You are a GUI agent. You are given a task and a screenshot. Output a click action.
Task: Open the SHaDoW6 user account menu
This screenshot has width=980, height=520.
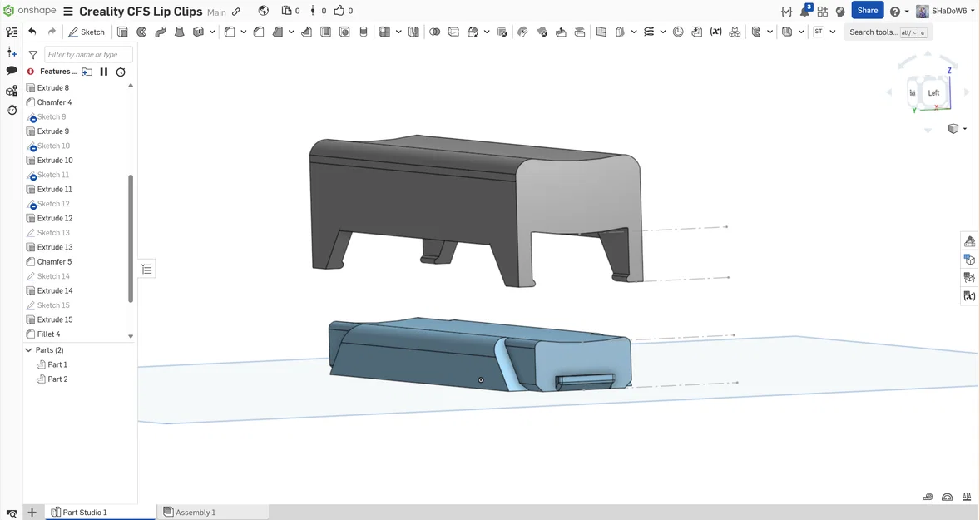click(946, 12)
